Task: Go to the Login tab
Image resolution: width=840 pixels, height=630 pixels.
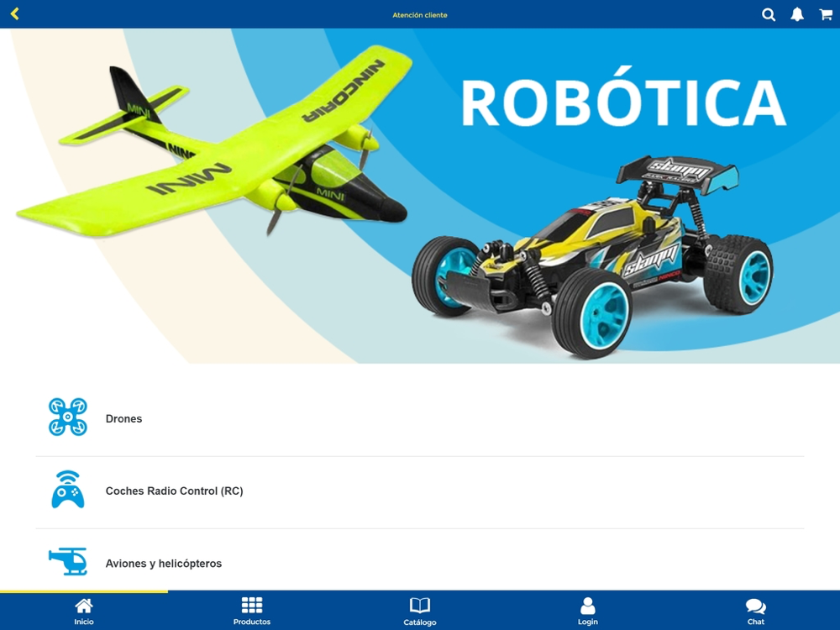Action: (588, 612)
